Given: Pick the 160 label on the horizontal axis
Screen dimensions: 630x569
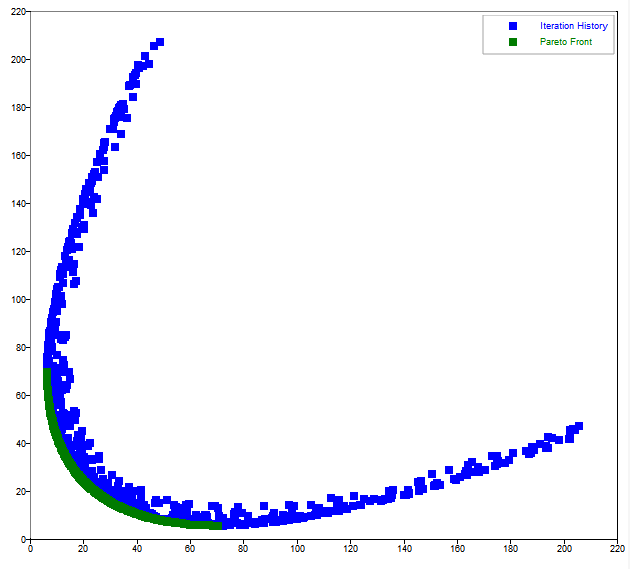Looking at the screenshot, I should (457, 549).
